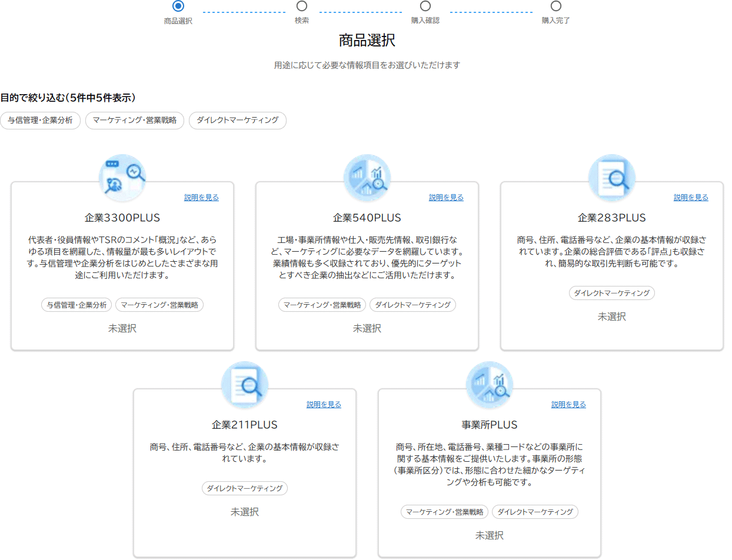Select the 検索 step circle
The width and height of the screenshot is (732, 560).
click(302, 6)
